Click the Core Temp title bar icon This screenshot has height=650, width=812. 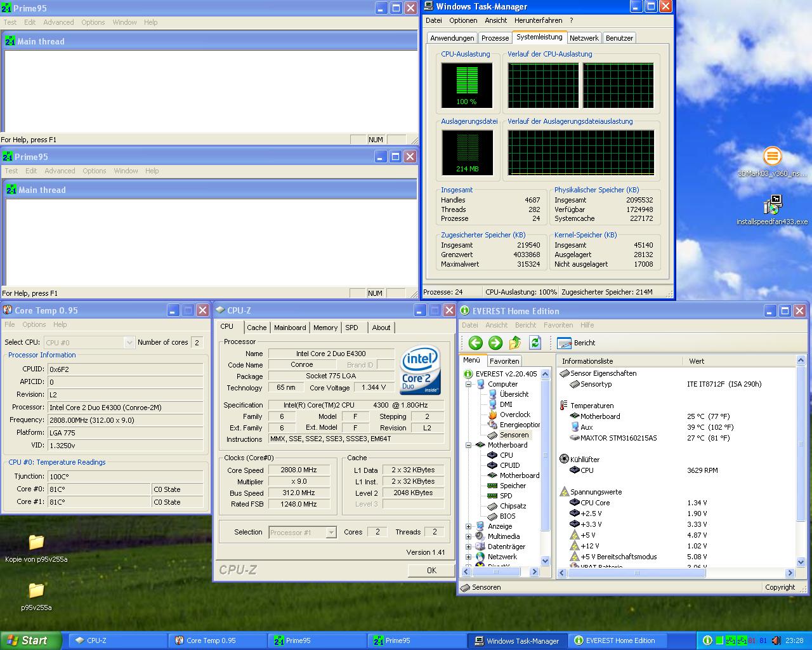point(8,310)
